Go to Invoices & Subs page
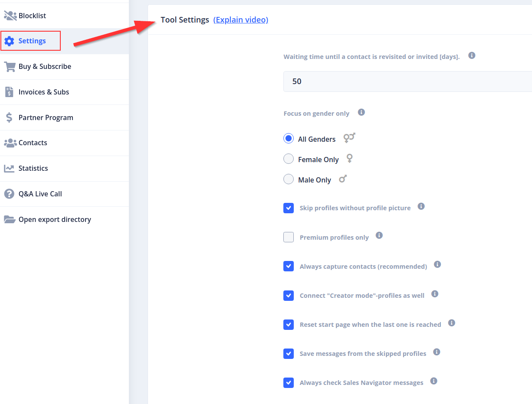Image resolution: width=532 pixels, height=404 pixels. point(43,92)
